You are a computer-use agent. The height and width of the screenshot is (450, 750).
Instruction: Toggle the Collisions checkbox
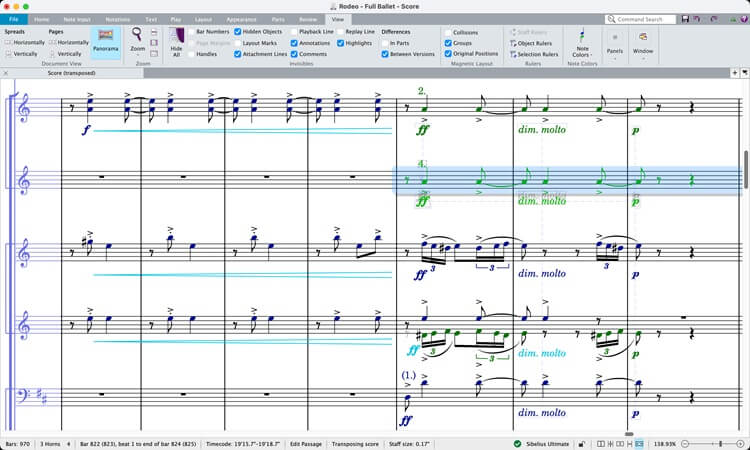[447, 32]
